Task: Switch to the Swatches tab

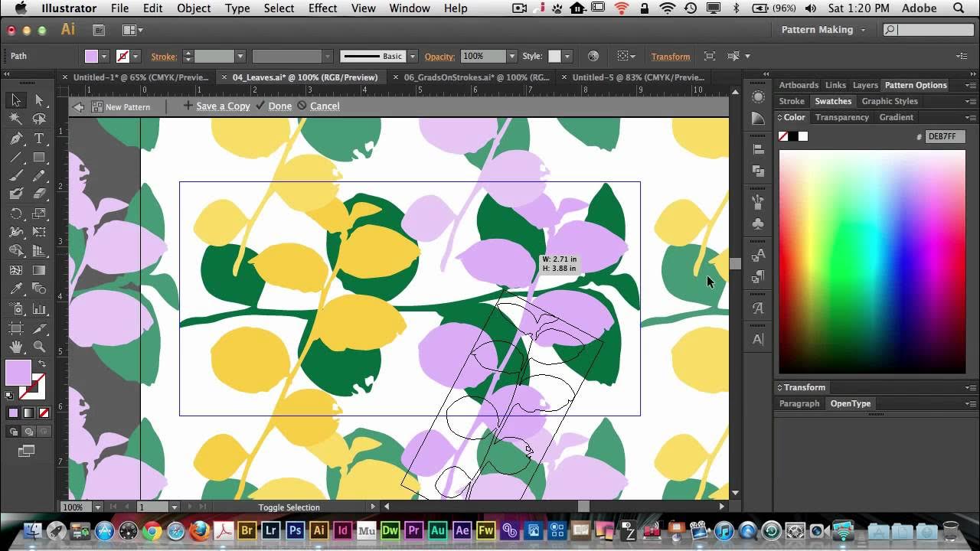Action: [833, 101]
